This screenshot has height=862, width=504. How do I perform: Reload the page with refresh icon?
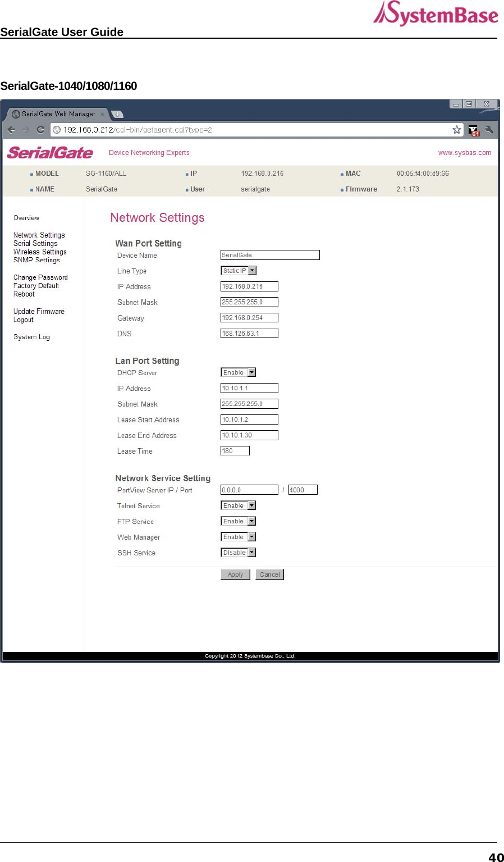point(40,130)
